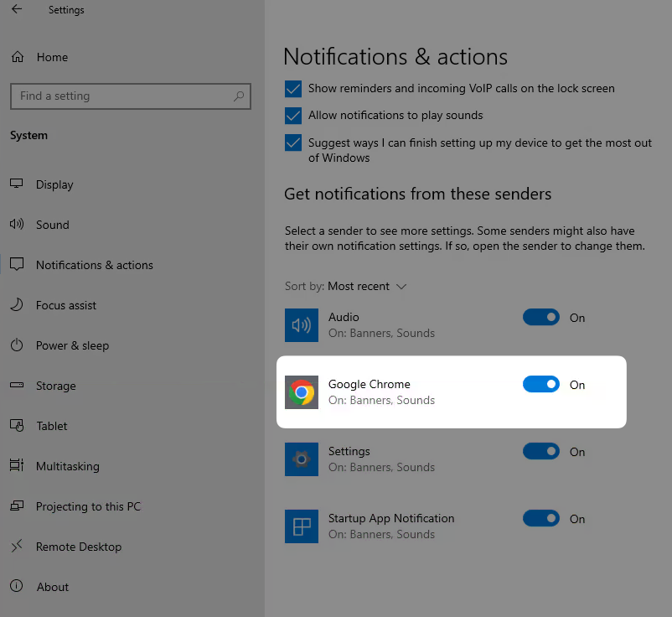Click the search magnifier icon
The height and width of the screenshot is (617, 672).
pos(240,96)
